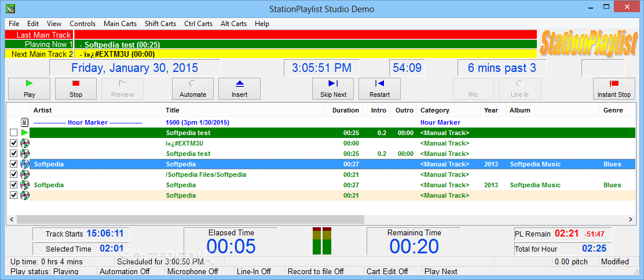Click the CD icon of the /Softpedia Files/Softpedia row
Screen dimensions: 644x280
point(25,174)
